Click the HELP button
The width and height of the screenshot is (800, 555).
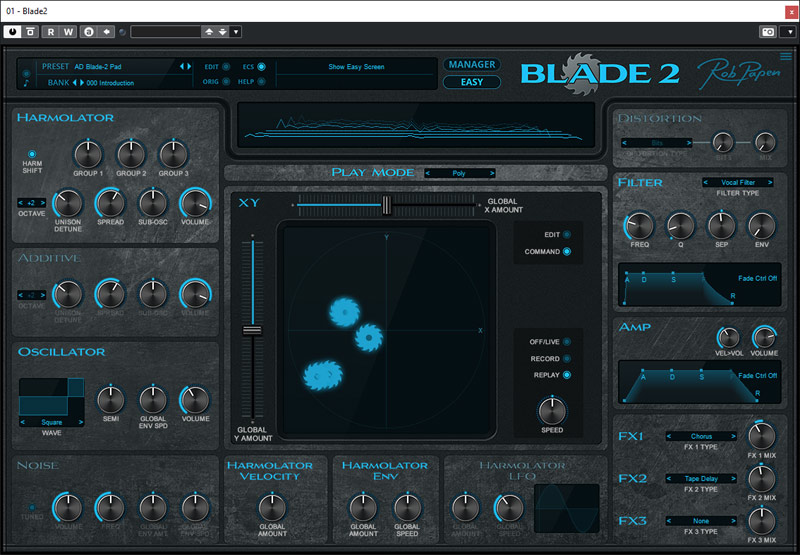click(x=261, y=81)
